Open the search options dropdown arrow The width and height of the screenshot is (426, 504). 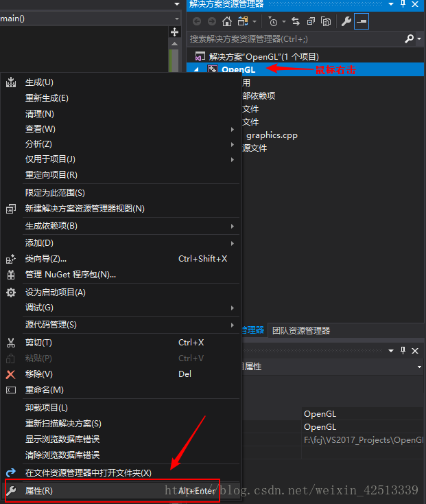[x=419, y=39]
